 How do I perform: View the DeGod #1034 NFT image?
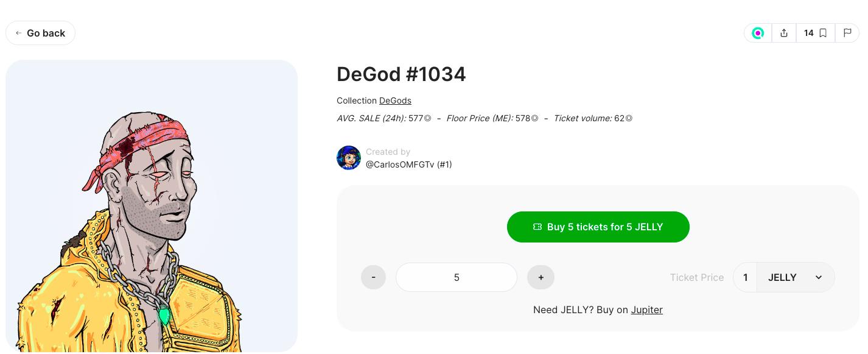pos(152,206)
